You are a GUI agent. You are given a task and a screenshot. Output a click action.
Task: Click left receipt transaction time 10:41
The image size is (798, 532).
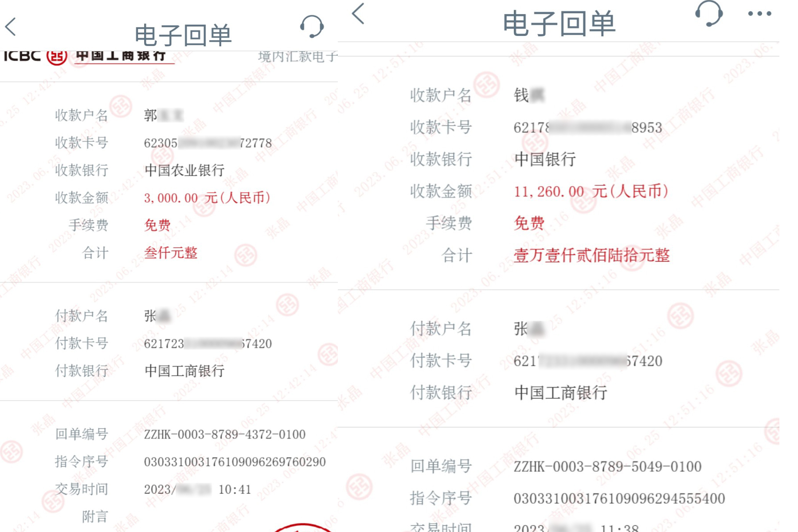tap(235, 489)
